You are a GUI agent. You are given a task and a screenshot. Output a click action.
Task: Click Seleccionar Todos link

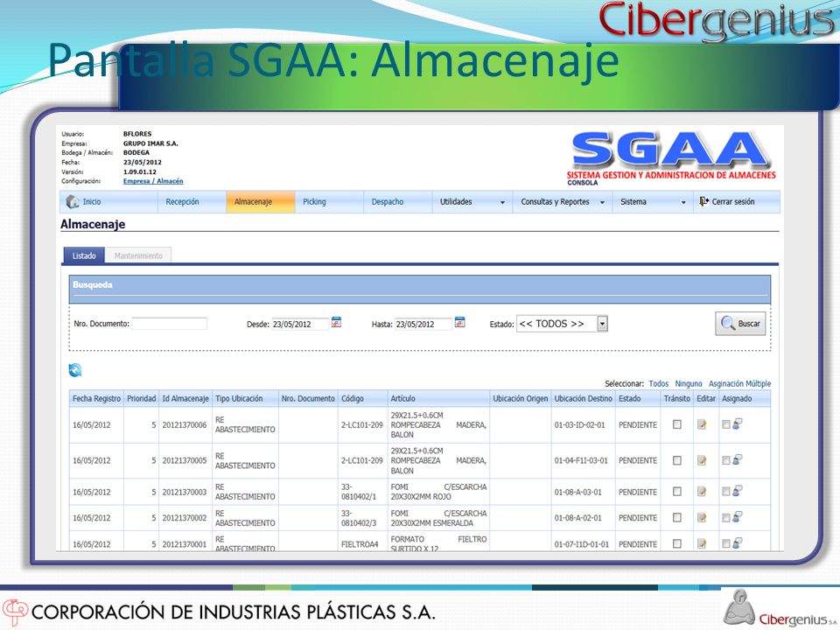[658, 383]
